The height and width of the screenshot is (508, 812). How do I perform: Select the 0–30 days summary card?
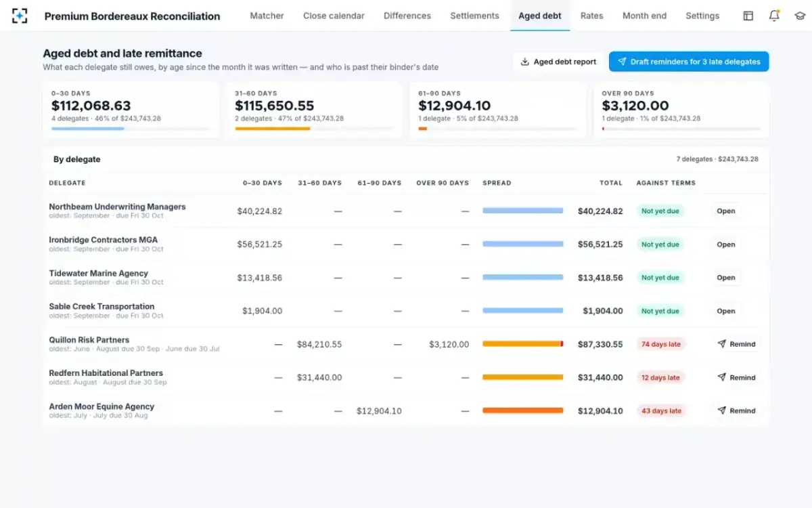pyautogui.click(x=131, y=110)
